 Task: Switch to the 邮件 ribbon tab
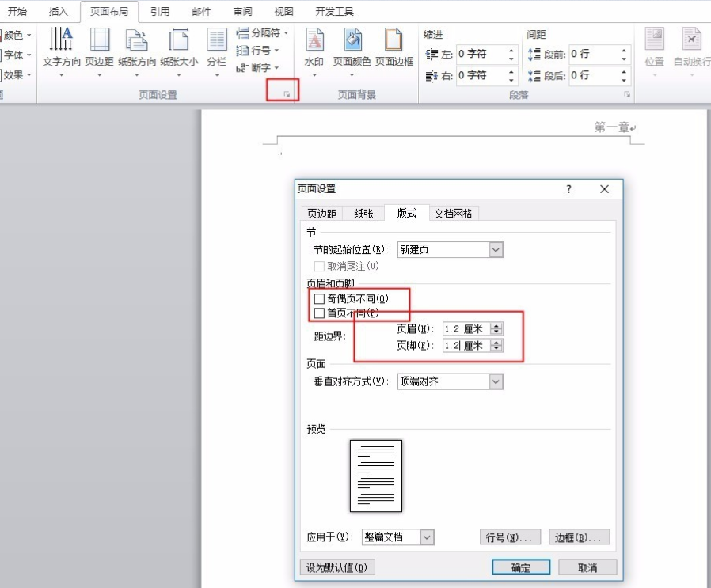click(201, 11)
